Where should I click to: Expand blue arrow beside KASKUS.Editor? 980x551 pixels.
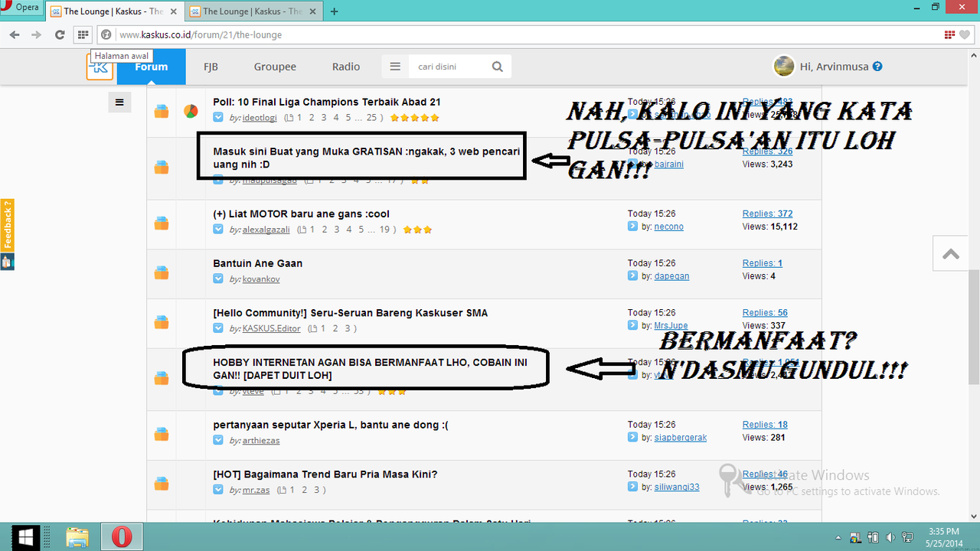click(x=218, y=328)
